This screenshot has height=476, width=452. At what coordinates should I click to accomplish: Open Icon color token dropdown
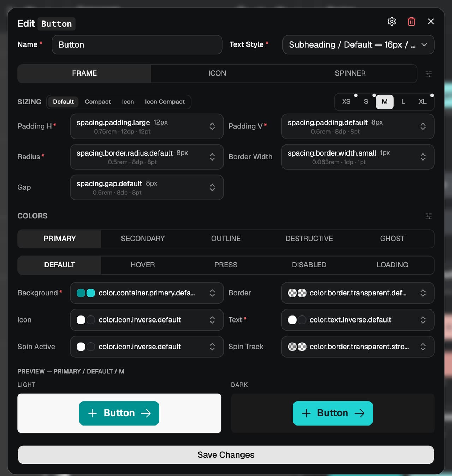tap(147, 320)
